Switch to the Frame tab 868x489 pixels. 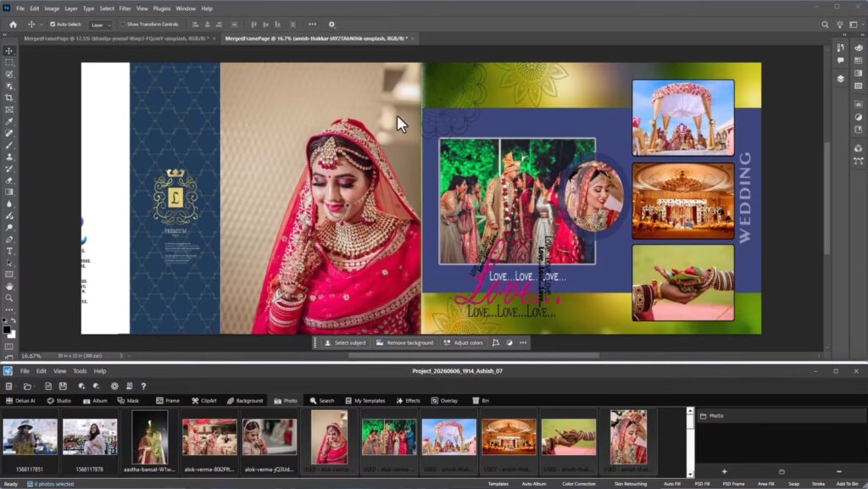(168, 401)
